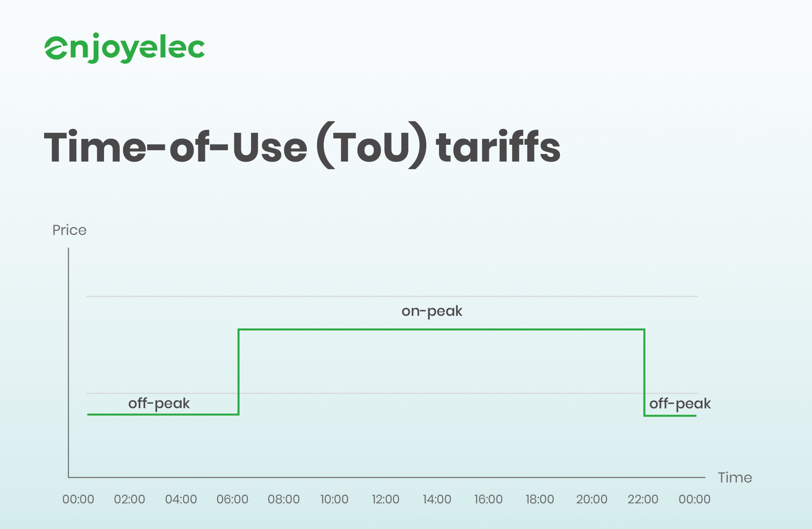The image size is (812, 529).
Task: Click the 22:00 time label
Action: point(643,499)
